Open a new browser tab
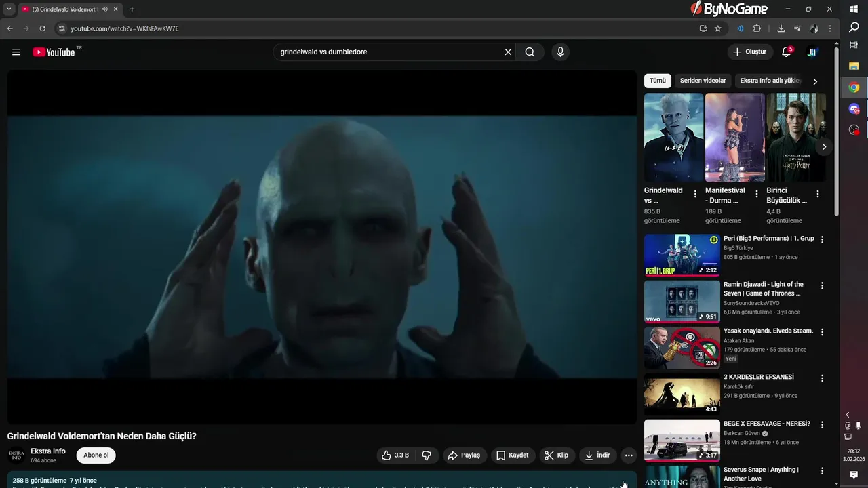The width and height of the screenshot is (868, 488). coord(132,9)
